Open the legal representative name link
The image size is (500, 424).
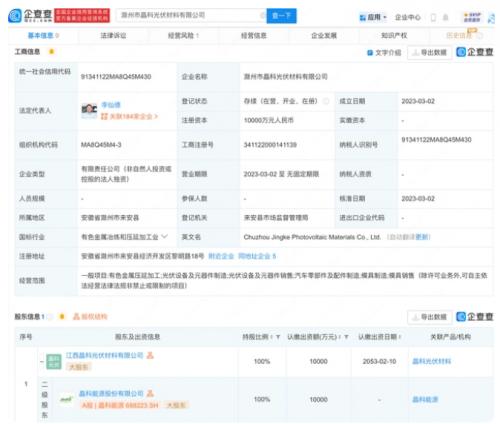tap(111, 105)
